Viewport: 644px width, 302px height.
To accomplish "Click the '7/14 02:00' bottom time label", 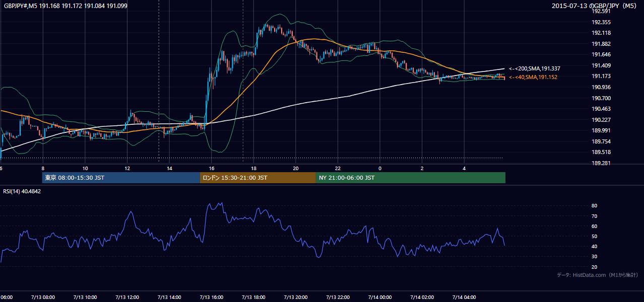I will 422,297.
